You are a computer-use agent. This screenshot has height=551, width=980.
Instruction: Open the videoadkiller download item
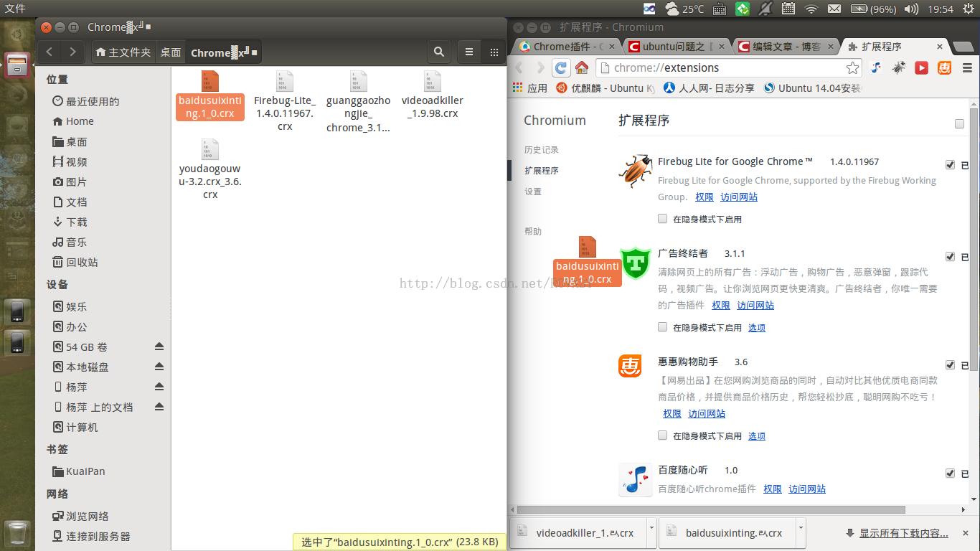tap(577, 533)
